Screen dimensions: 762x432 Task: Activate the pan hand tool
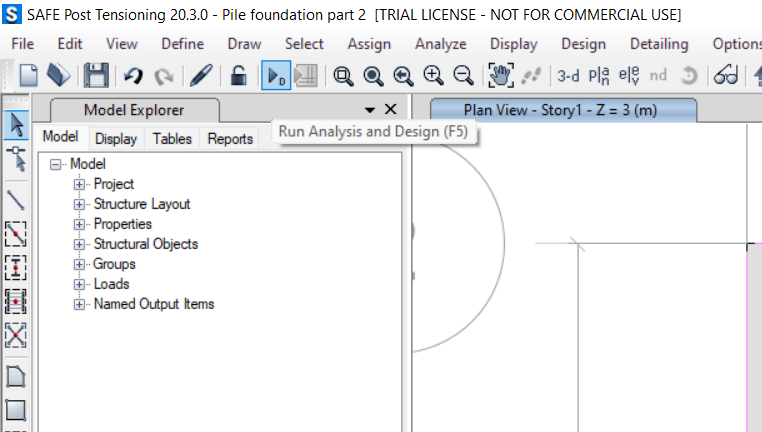click(501, 76)
